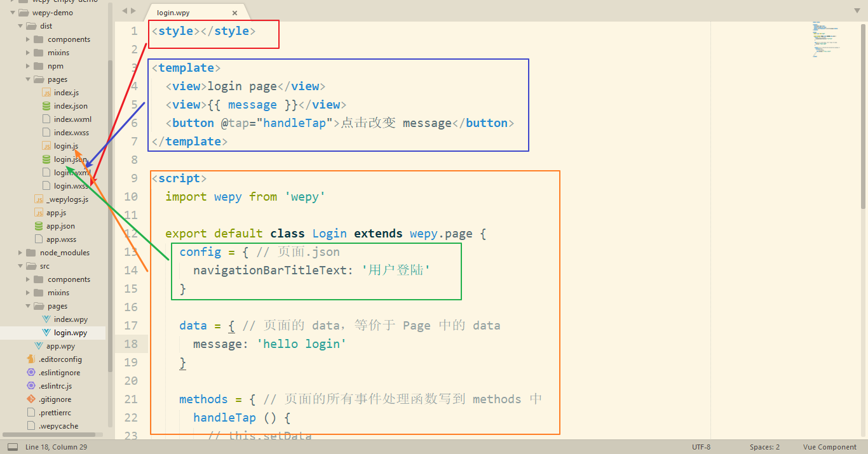Open index.wxml in dist pages
The width and height of the screenshot is (868, 454).
(x=72, y=119)
